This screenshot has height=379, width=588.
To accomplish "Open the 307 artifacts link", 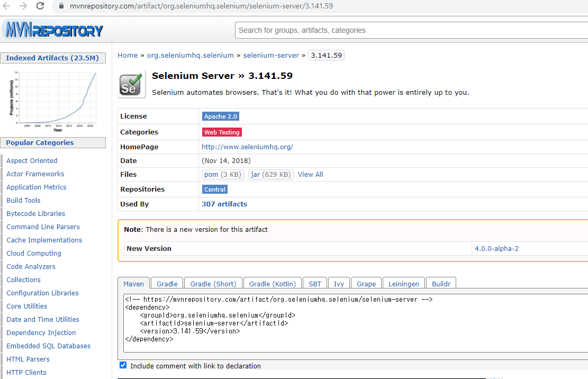I will tap(224, 204).
